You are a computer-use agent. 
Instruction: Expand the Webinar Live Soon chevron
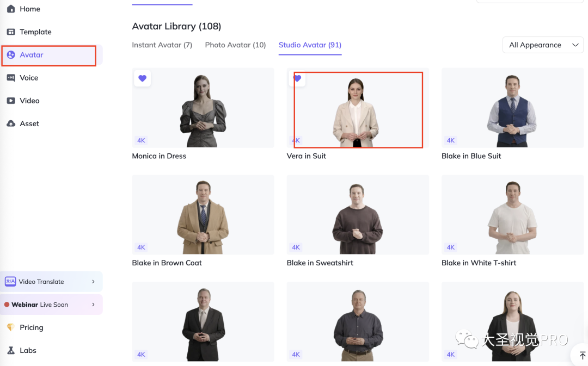click(93, 305)
